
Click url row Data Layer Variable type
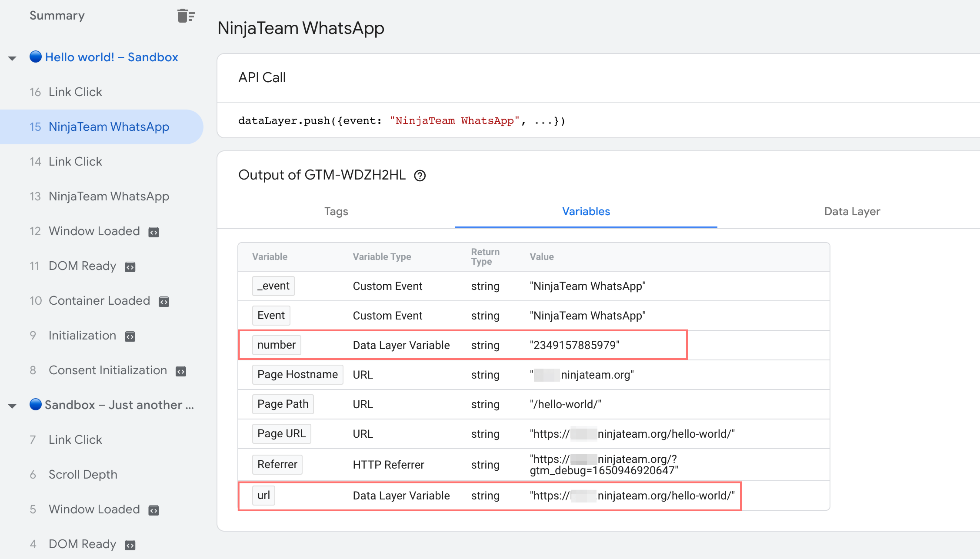click(401, 496)
